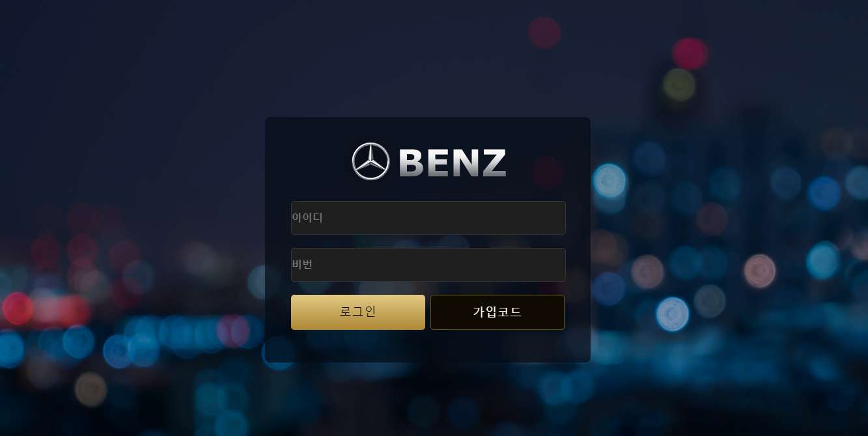Click the Mercedes three-pointed star logo
Image resolution: width=868 pixels, height=436 pixels.
[x=371, y=161]
